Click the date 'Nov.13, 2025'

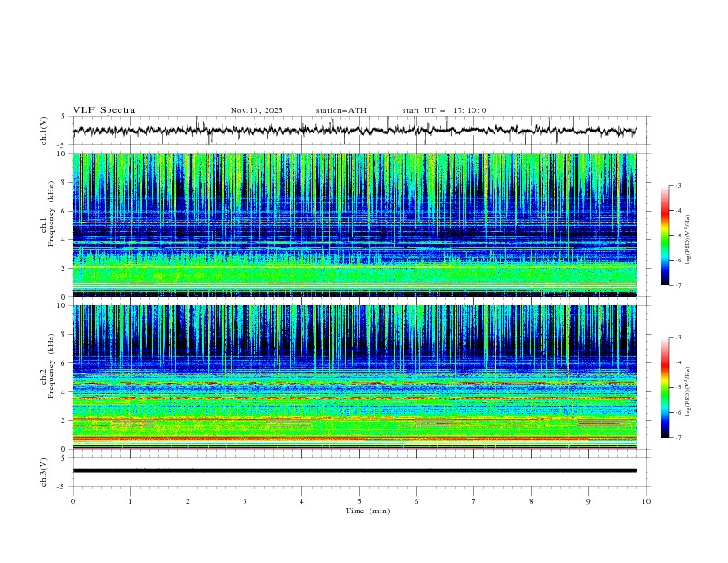click(256, 110)
